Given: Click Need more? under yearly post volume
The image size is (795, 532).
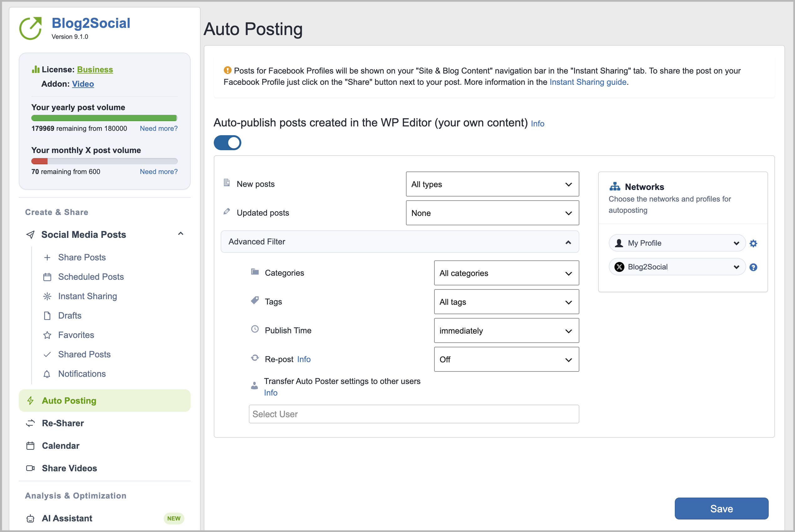Looking at the screenshot, I should (x=158, y=129).
